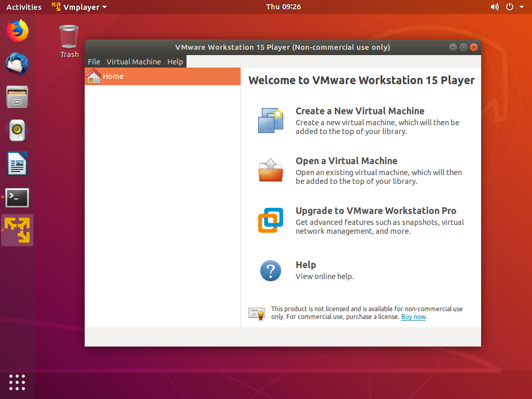Click the Upgrade to VMware Workstation Pro icon

point(271,220)
